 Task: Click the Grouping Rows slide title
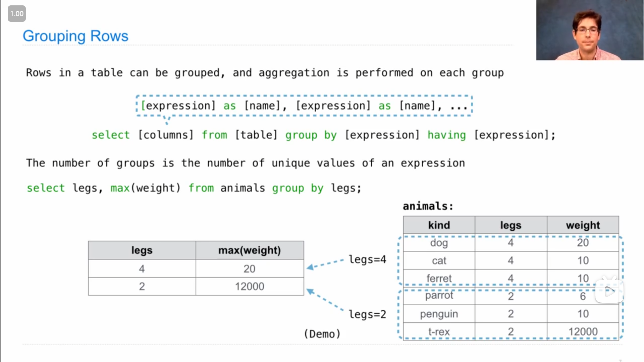click(75, 36)
